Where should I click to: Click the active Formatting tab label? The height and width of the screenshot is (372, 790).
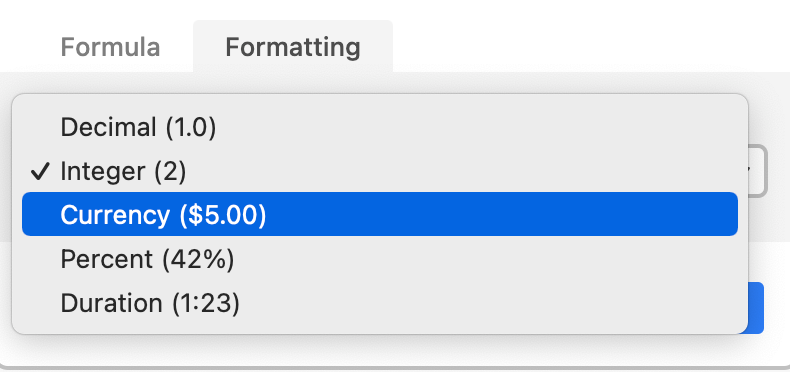pos(293,47)
